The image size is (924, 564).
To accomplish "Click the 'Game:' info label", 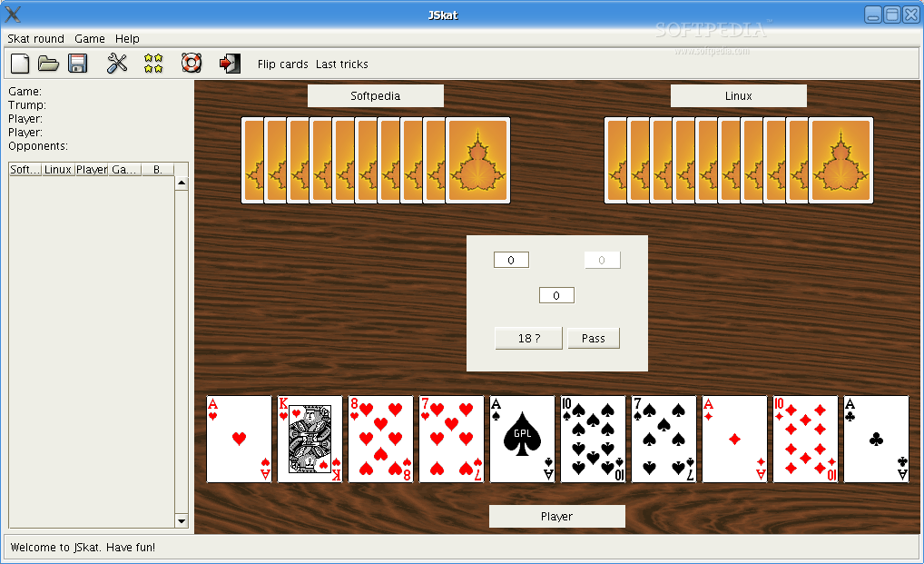I will [x=25, y=92].
